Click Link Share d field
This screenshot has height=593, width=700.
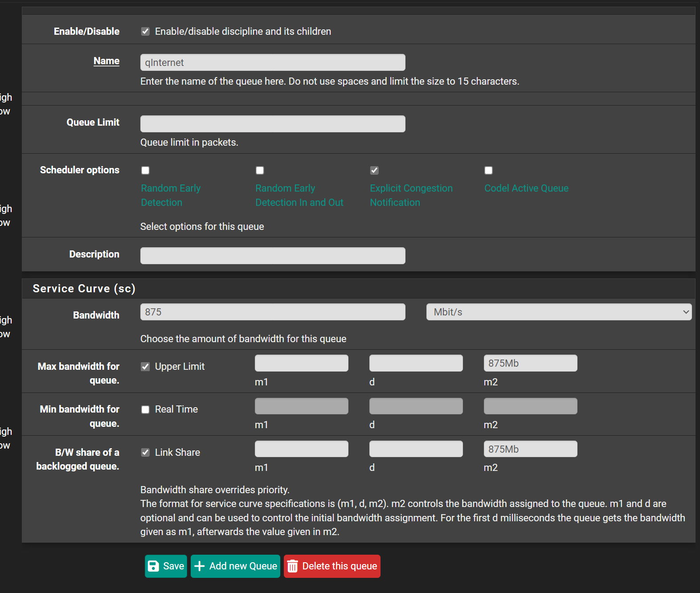click(x=416, y=449)
